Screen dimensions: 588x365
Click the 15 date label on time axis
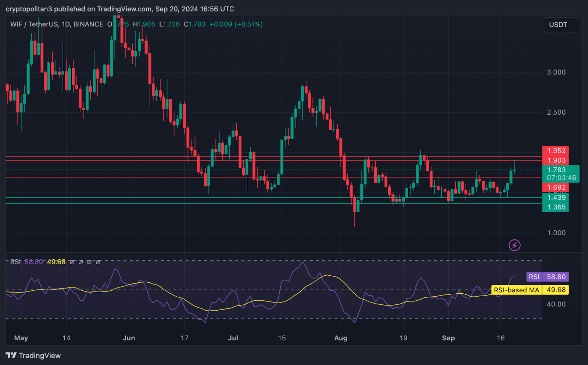(282, 338)
